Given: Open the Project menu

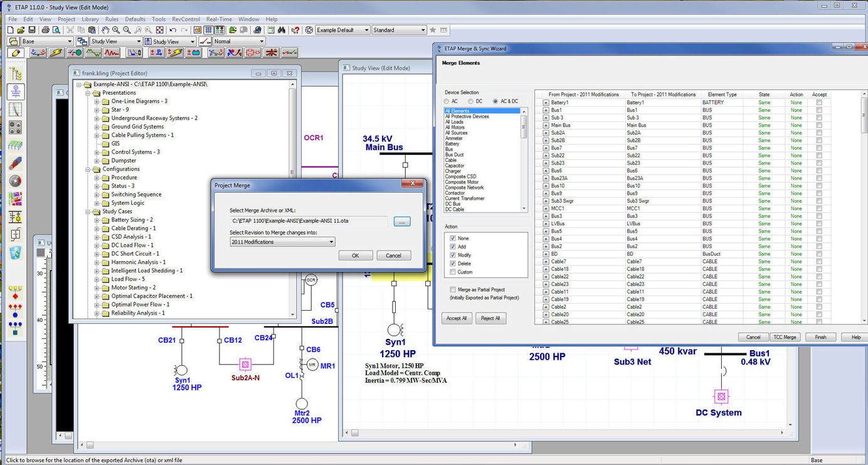Looking at the screenshot, I should pyautogui.click(x=66, y=19).
